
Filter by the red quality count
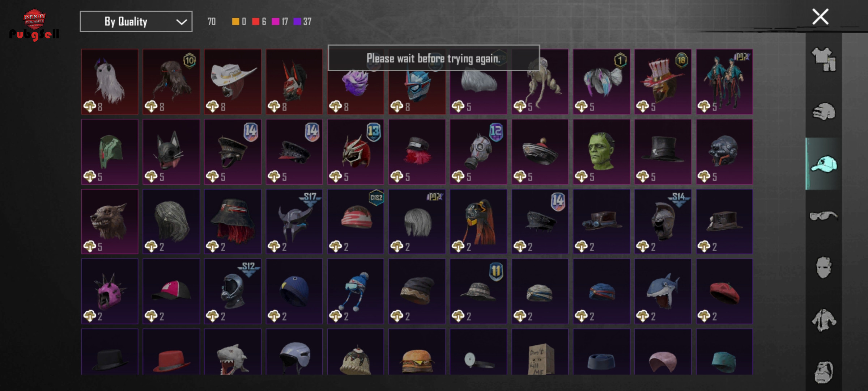point(259,21)
